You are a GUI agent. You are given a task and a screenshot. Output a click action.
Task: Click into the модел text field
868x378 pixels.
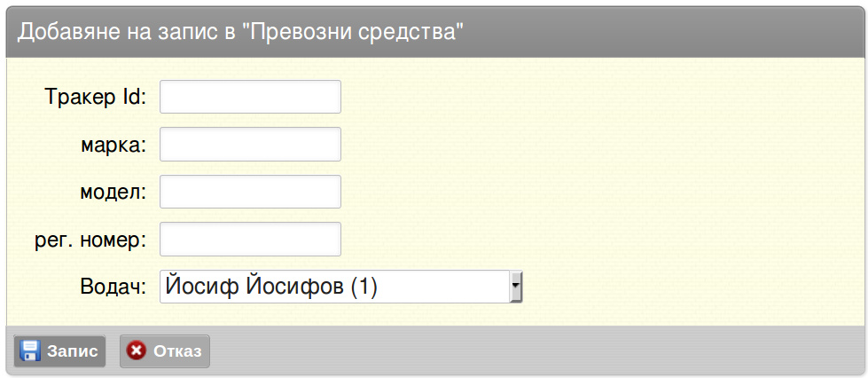[250, 192]
